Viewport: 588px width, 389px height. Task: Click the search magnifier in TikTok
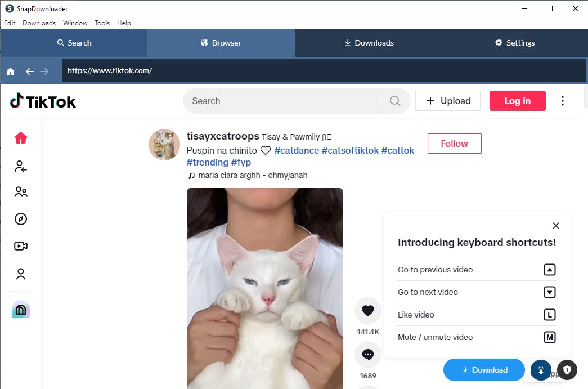click(x=395, y=101)
